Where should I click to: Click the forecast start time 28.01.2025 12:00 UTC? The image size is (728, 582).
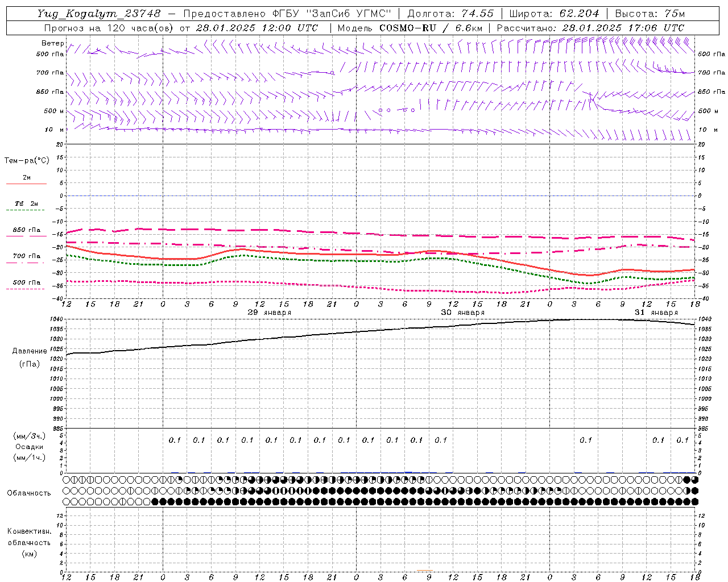(257, 28)
